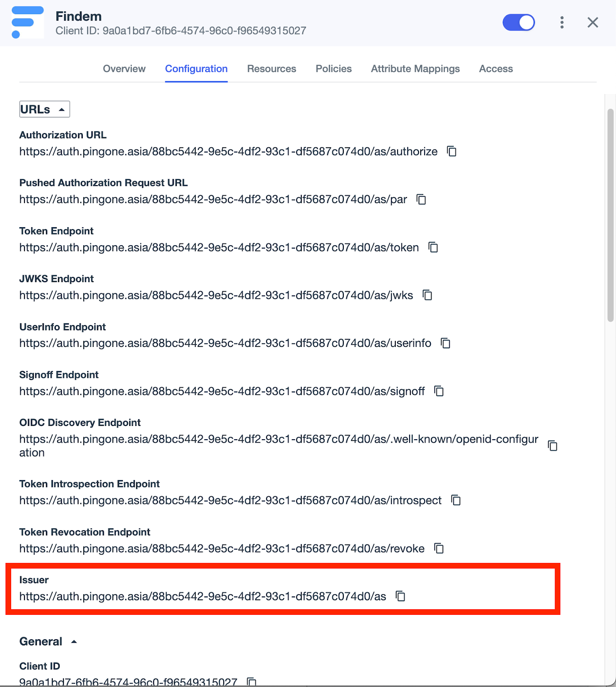The image size is (616, 687).
Task: Select the Configuration tab
Action: click(x=196, y=69)
